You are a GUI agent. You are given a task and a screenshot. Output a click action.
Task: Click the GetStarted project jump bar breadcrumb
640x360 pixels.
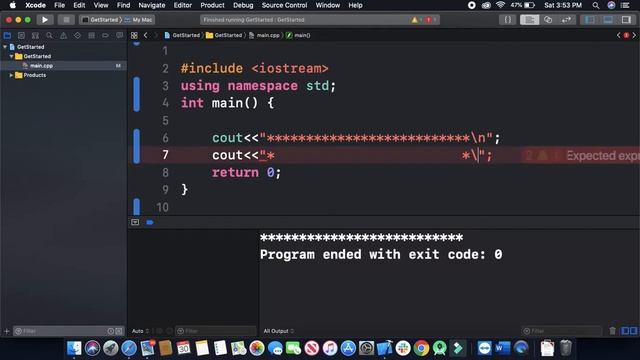182,36
